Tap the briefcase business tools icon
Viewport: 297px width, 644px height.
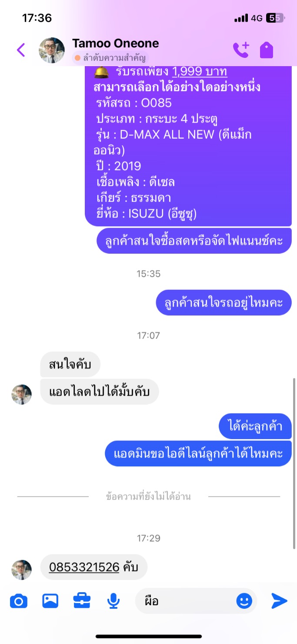point(82,601)
